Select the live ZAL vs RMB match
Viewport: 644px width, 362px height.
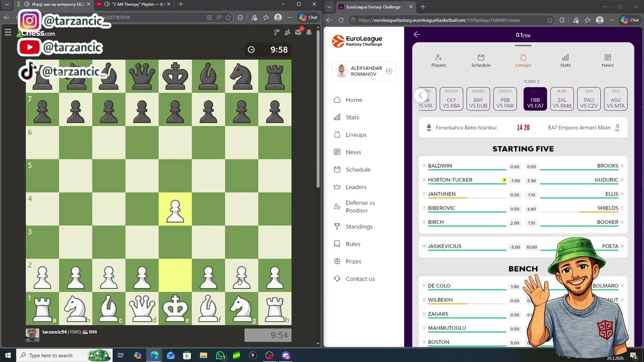coord(562,99)
